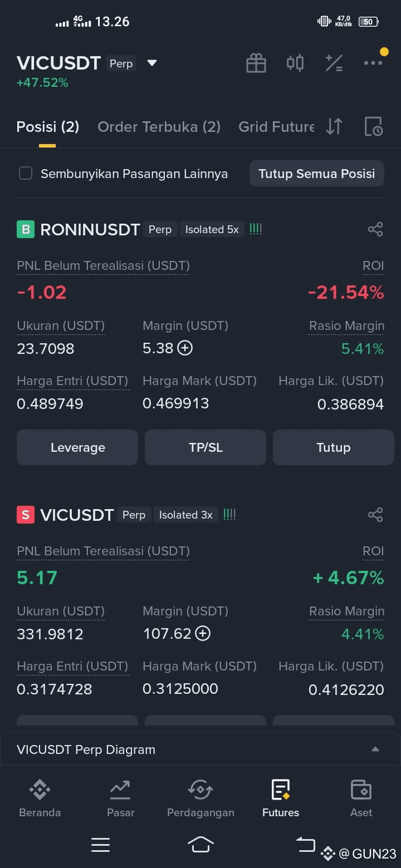Check Sembunyikan Pasangan Lainnya box
The width and height of the screenshot is (401, 868).
point(26,174)
